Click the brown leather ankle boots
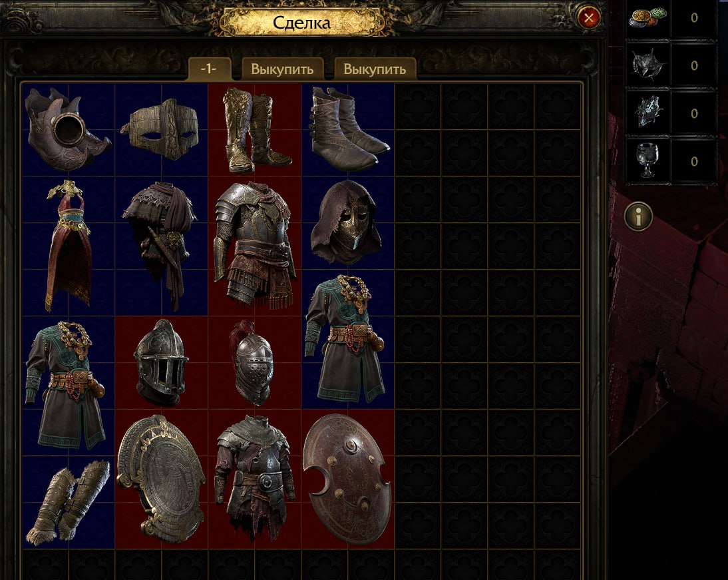 (x=348, y=130)
